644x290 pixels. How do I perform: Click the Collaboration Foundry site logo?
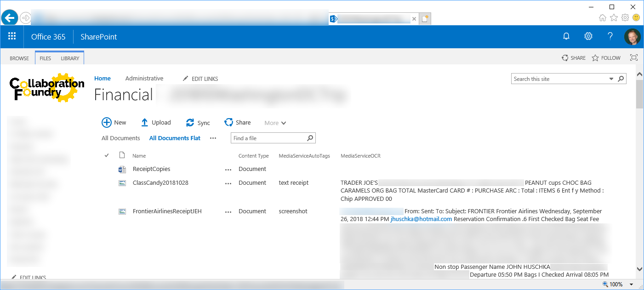(47, 88)
